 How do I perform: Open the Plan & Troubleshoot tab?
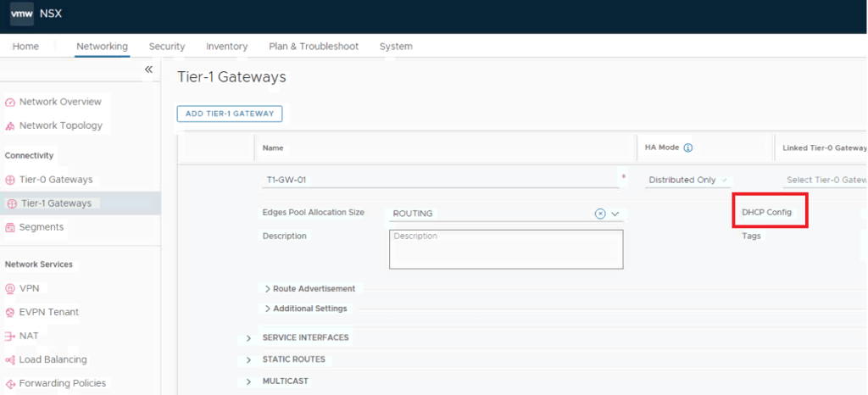click(314, 47)
